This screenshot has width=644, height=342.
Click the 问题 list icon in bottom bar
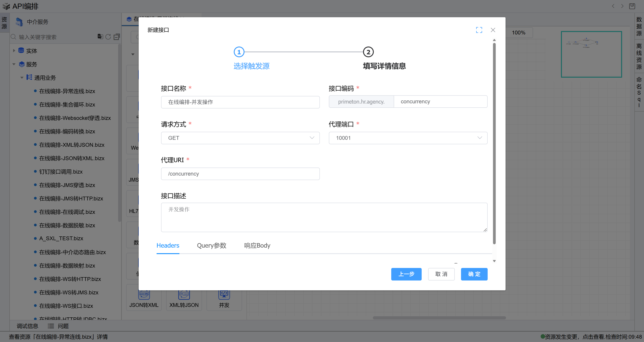click(x=51, y=326)
